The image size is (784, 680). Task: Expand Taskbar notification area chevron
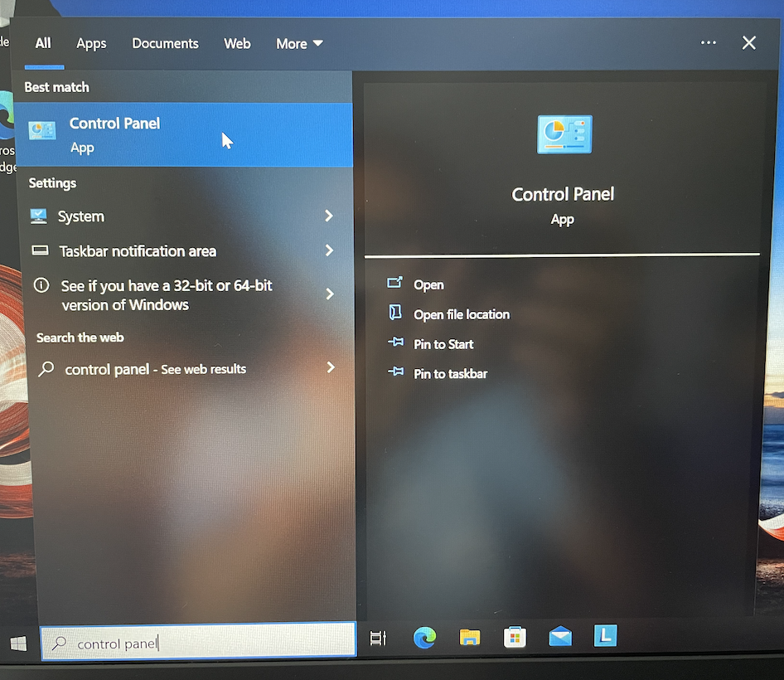(329, 250)
